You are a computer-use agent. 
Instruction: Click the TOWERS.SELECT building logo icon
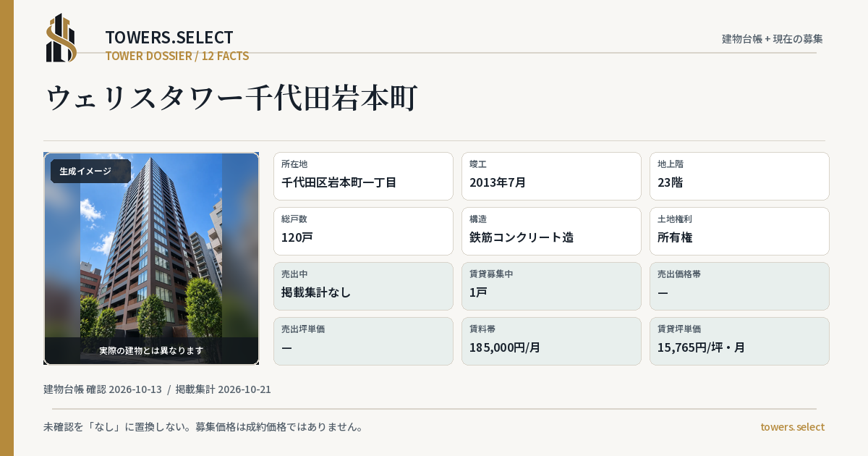61,38
